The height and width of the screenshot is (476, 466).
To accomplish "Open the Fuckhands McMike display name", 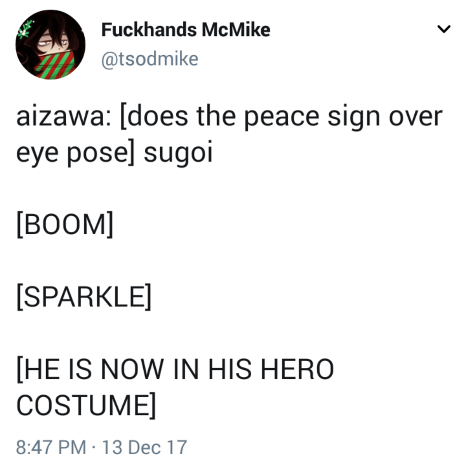I will pyautogui.click(x=186, y=30).
